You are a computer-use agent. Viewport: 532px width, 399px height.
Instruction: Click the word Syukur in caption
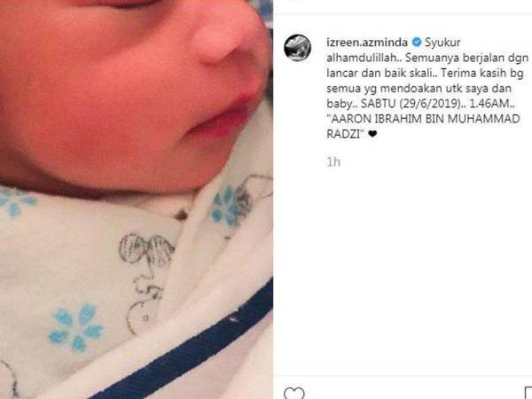pyautogui.click(x=442, y=43)
